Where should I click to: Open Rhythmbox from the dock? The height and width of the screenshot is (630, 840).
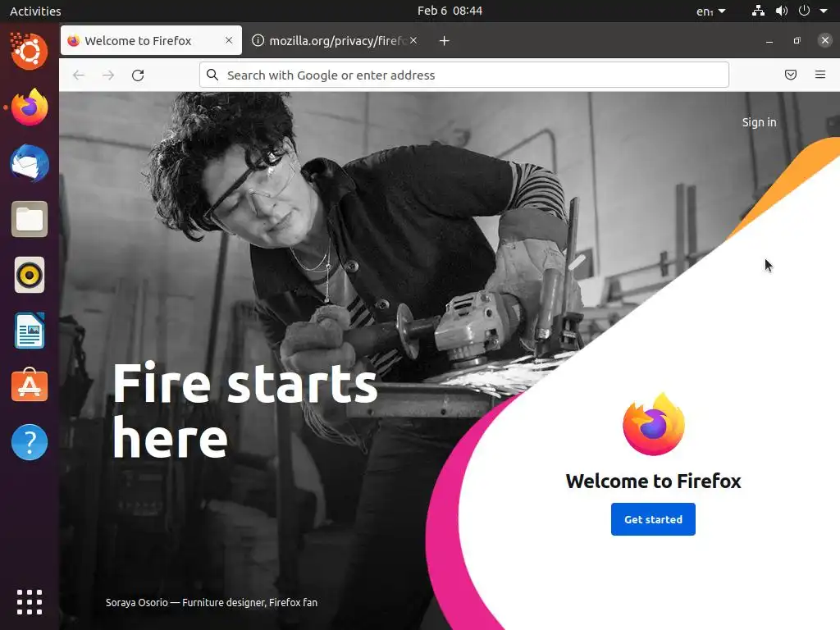pos(30,275)
